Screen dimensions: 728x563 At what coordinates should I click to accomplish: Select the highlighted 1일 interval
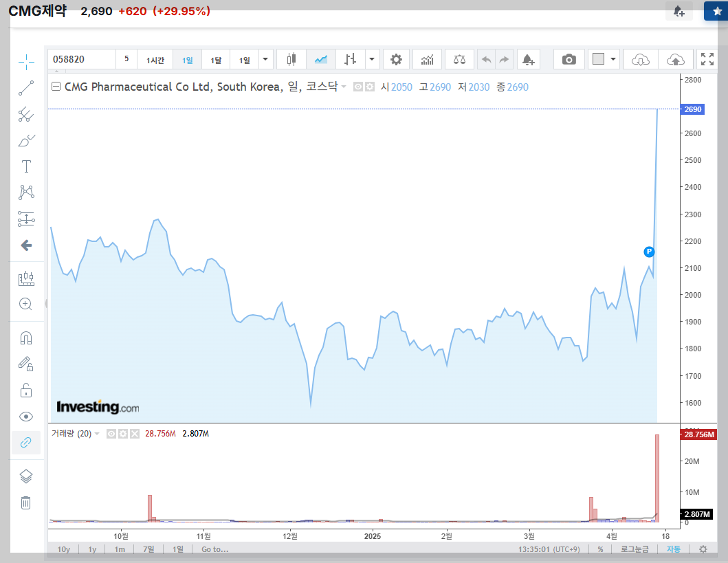[x=187, y=60]
